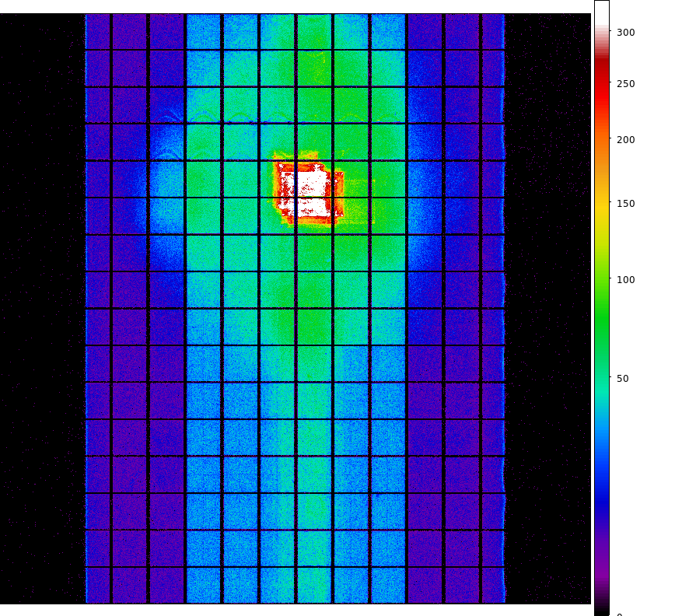The image size is (675, 616).
Task: Select the top-left purple detector tile
Action: pyautogui.click(x=98, y=31)
